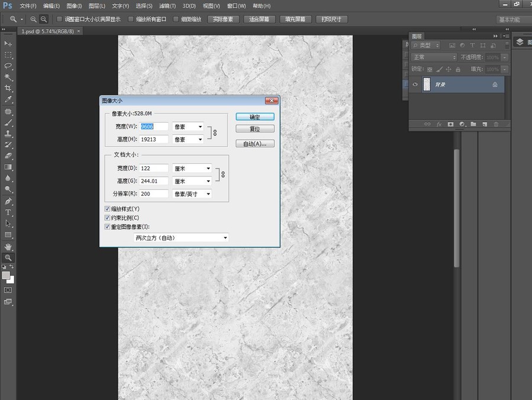Open document width unit dropdown (厘米)
Image resolution: width=532 pixels, height=400 pixels.
(x=192, y=169)
